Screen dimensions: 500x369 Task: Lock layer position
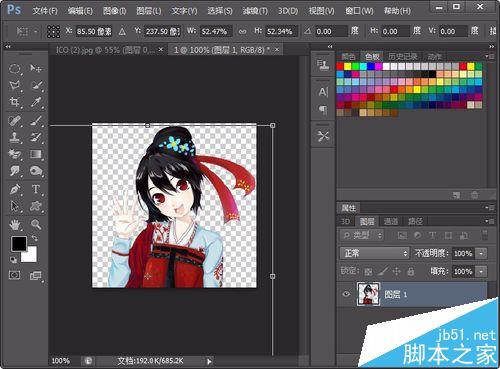click(396, 271)
